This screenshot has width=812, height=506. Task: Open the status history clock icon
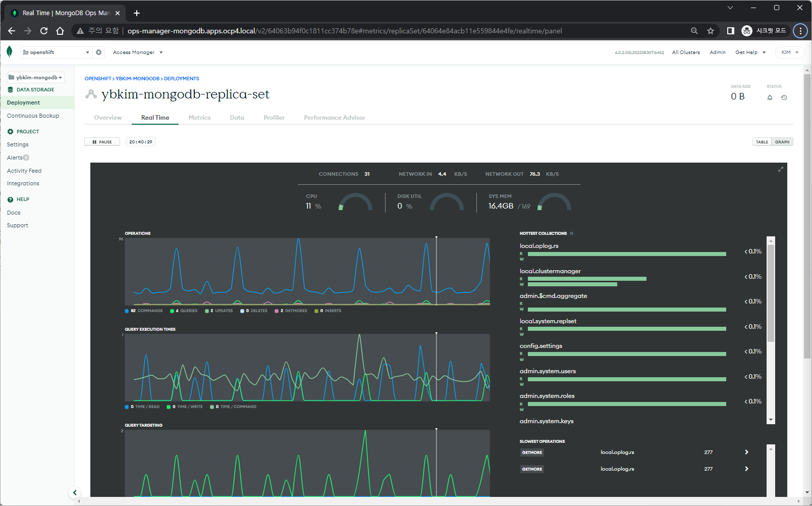tap(784, 97)
